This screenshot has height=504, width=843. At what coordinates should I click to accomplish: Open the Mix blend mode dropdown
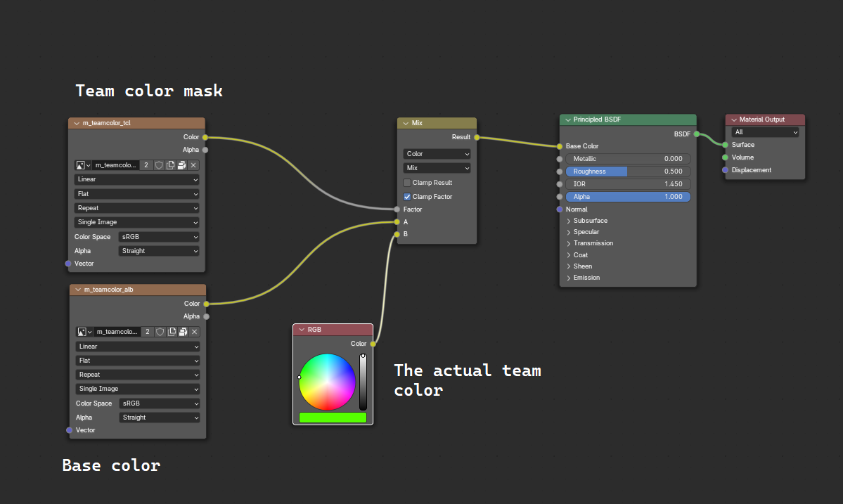tap(437, 168)
